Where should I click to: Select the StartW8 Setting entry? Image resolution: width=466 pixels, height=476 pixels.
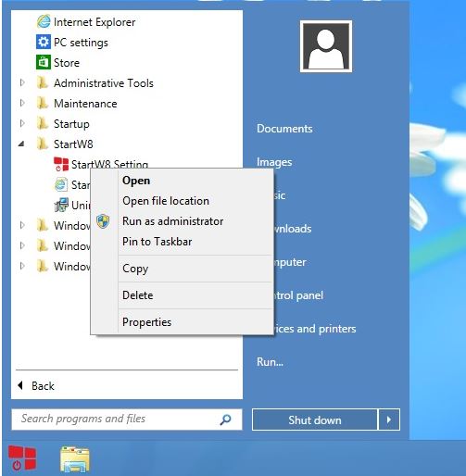tap(110, 164)
